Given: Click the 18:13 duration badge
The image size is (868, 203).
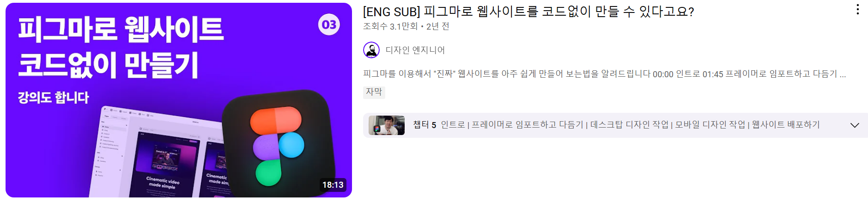Looking at the screenshot, I should [x=333, y=185].
